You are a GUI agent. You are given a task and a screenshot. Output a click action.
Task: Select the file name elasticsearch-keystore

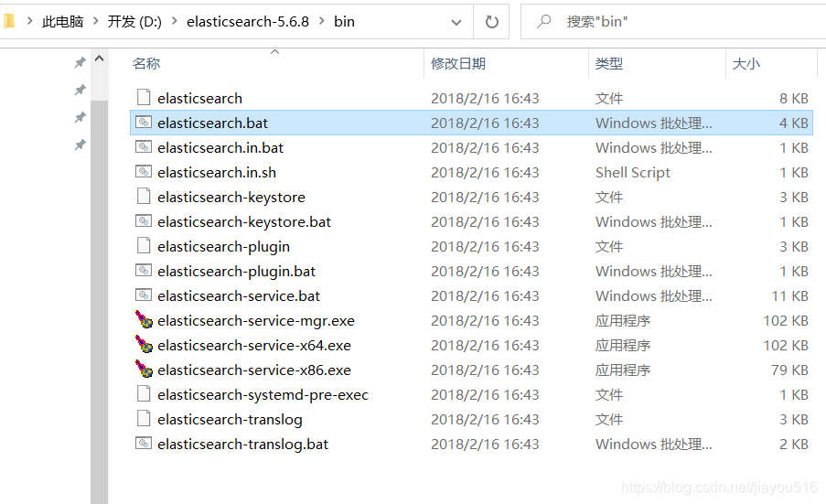click(x=231, y=197)
